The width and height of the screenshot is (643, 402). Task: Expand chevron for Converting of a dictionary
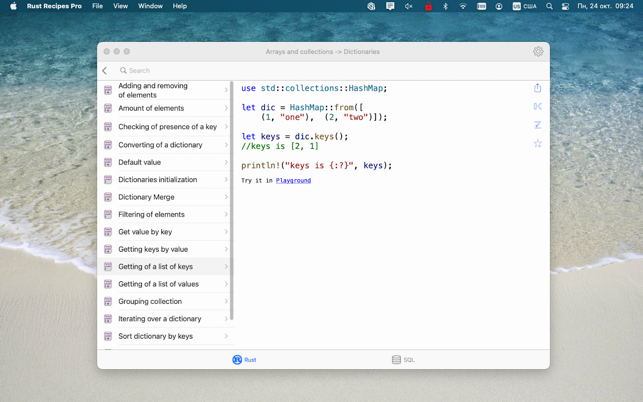[226, 145]
